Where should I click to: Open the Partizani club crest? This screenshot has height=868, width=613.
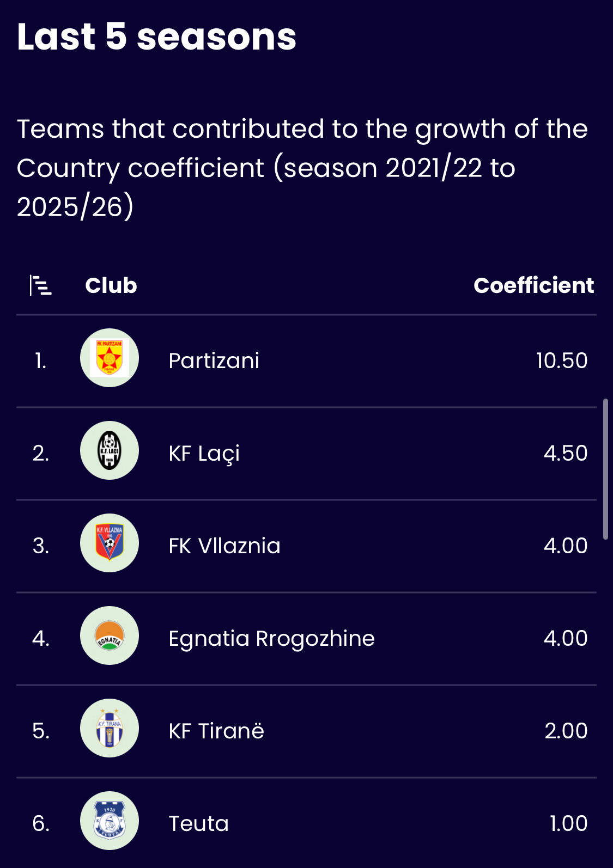pos(110,358)
